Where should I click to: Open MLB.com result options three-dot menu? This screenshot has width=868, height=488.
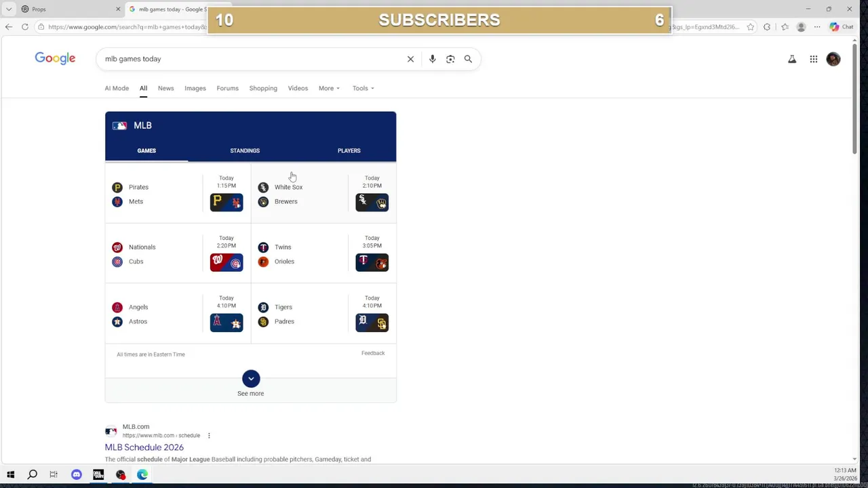pos(209,435)
